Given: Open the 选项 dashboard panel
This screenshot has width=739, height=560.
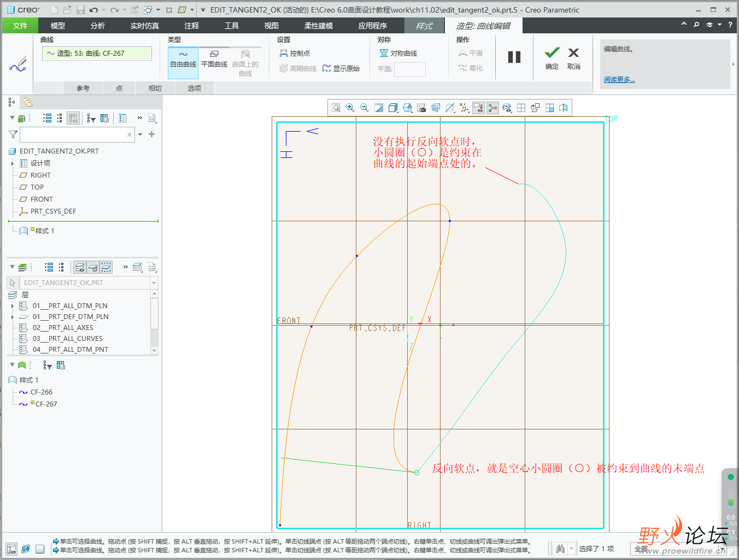Looking at the screenshot, I should [195, 88].
